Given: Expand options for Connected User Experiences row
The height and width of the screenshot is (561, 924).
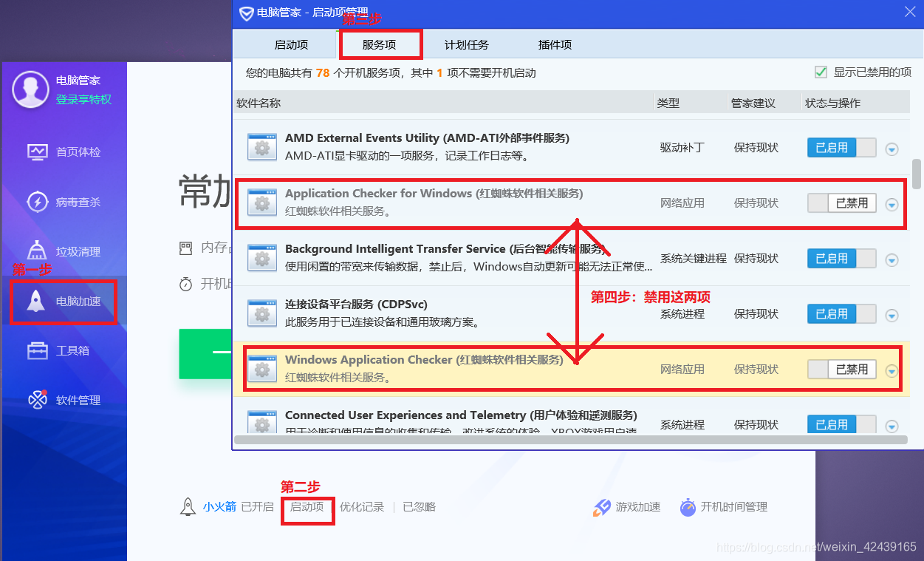Looking at the screenshot, I should click(892, 426).
